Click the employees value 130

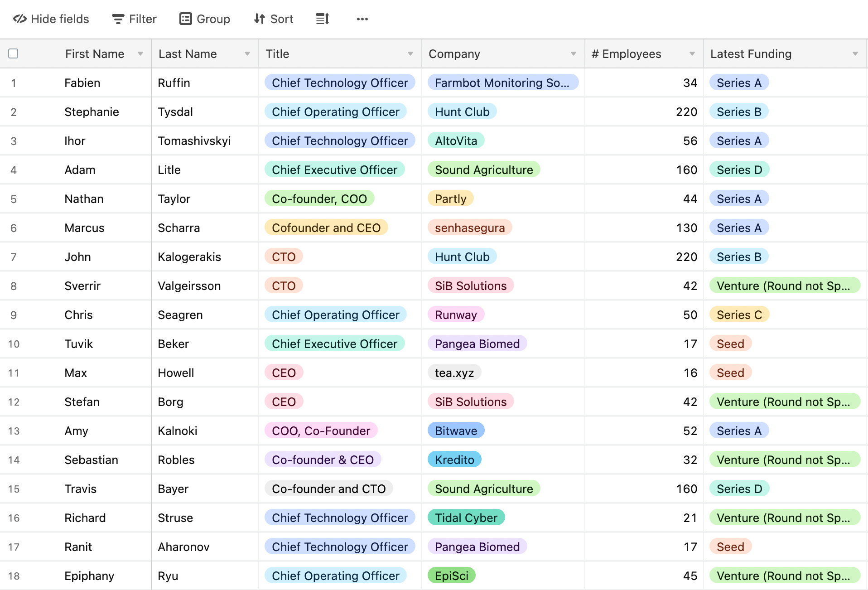686,228
